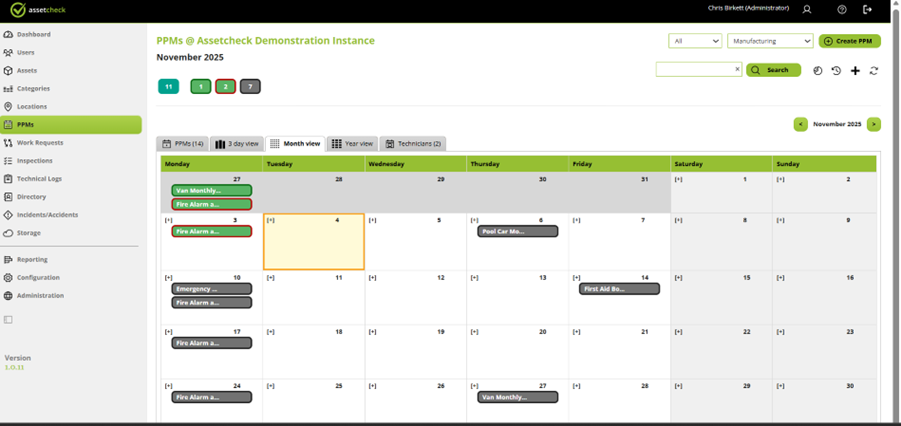Image resolution: width=901 pixels, height=426 pixels.
Task: Open the user profile icon in the header
Action: [807, 9]
